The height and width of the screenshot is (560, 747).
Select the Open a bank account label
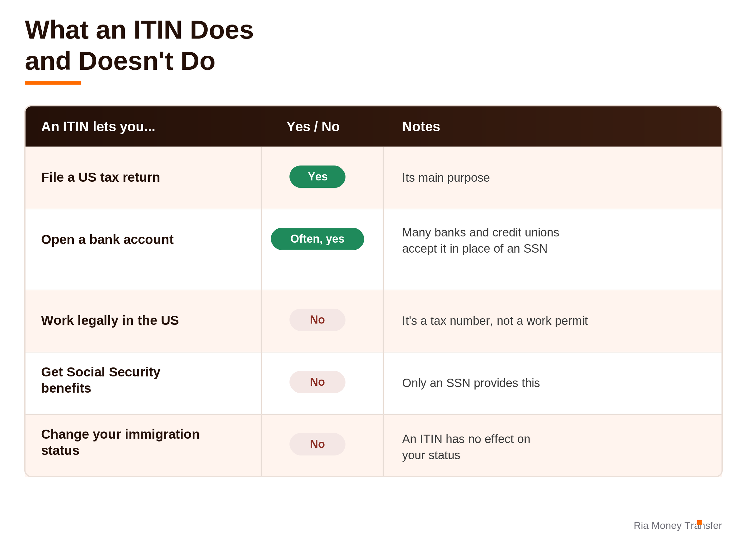[x=107, y=240]
